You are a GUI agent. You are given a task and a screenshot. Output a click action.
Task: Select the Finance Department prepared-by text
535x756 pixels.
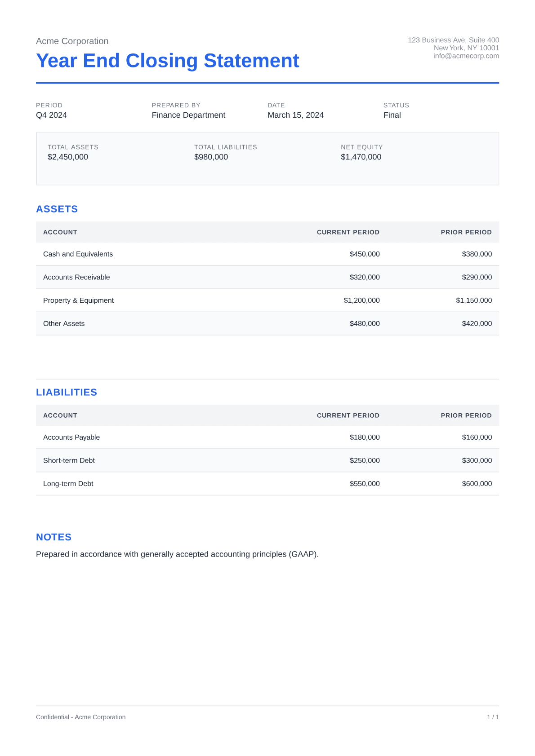(x=188, y=115)
